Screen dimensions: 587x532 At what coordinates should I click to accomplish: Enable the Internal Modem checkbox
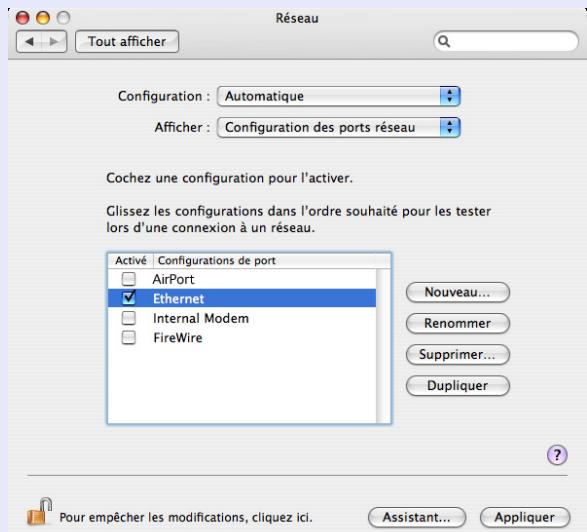point(129,318)
